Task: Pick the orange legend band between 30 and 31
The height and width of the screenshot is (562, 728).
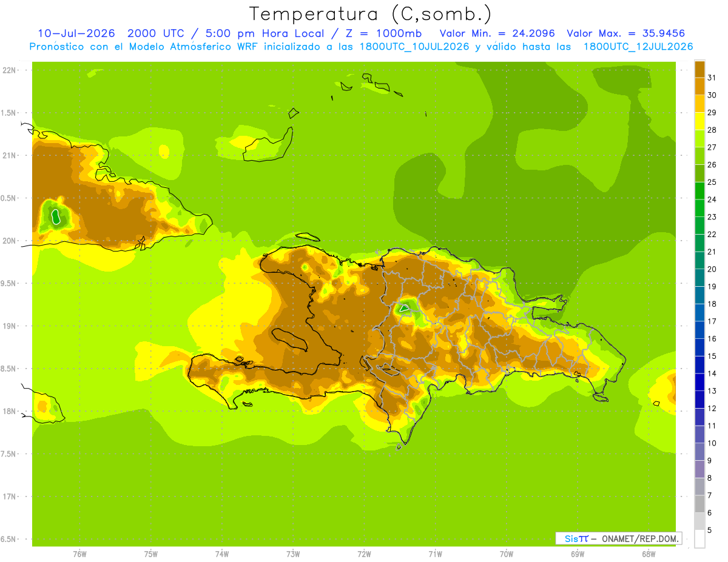Action: (699, 85)
